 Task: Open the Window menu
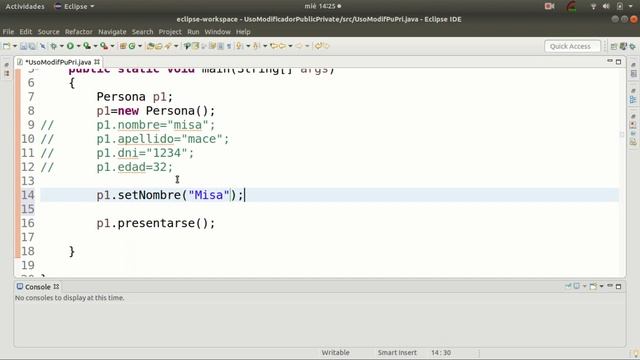218,32
